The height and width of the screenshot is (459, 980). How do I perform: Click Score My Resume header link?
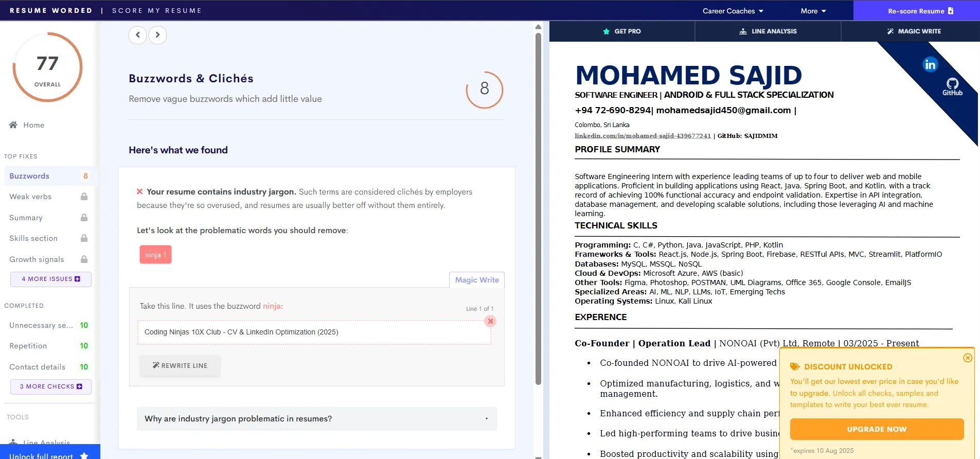[157, 10]
